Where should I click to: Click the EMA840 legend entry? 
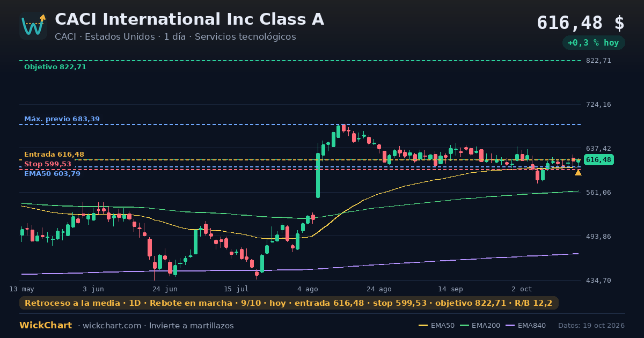[526, 326]
